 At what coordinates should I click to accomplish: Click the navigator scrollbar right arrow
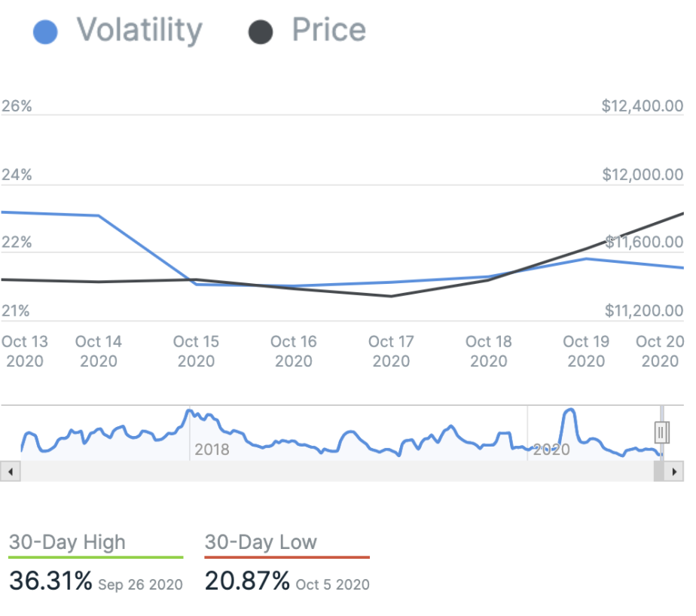[675, 471]
